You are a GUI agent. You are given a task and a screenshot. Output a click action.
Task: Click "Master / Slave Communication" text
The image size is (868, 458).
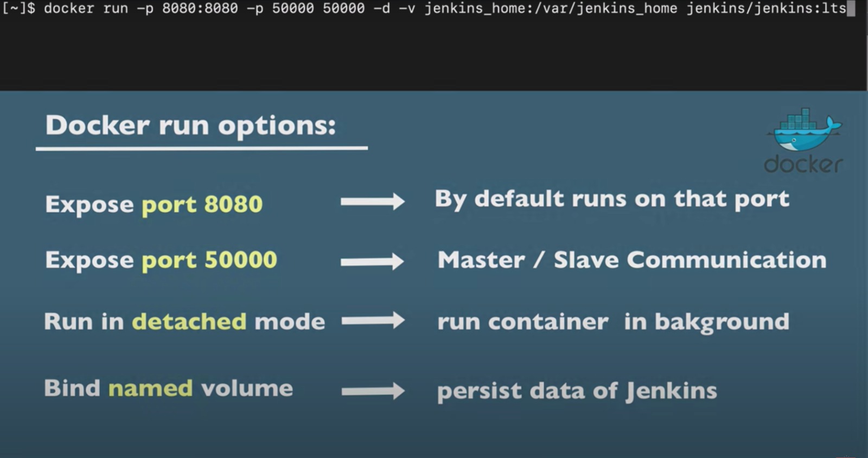(631, 260)
